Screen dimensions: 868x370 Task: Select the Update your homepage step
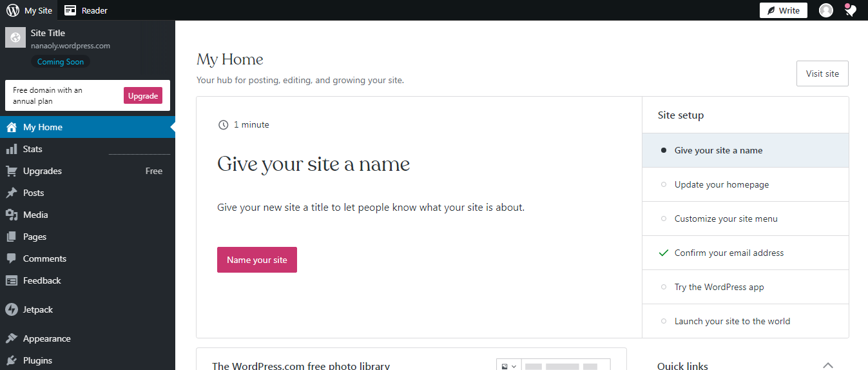(721, 184)
